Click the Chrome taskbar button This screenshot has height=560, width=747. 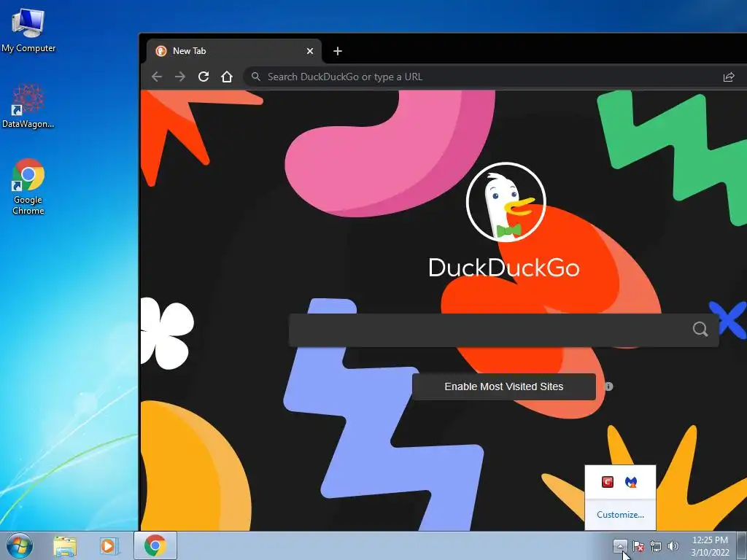(155, 545)
